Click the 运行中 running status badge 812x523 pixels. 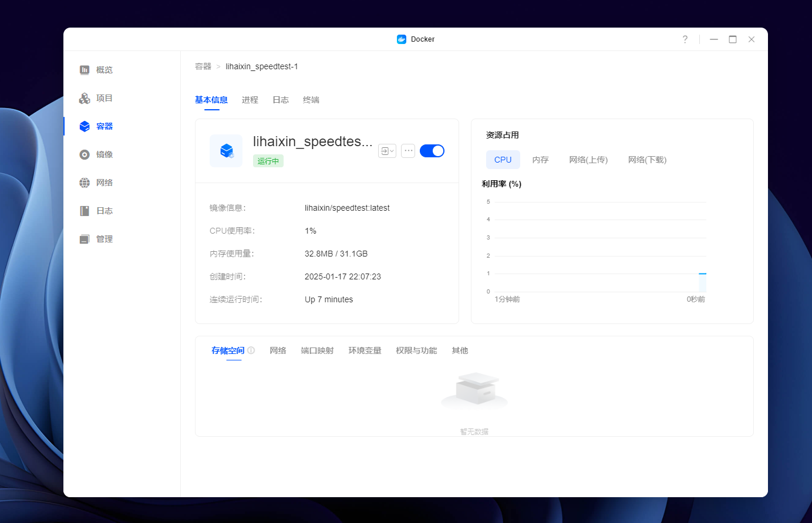[x=268, y=161]
